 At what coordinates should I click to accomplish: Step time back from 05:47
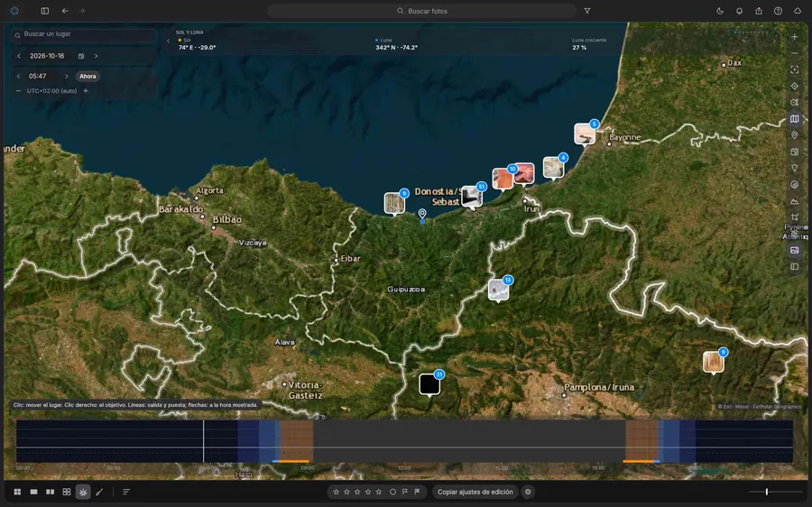18,76
